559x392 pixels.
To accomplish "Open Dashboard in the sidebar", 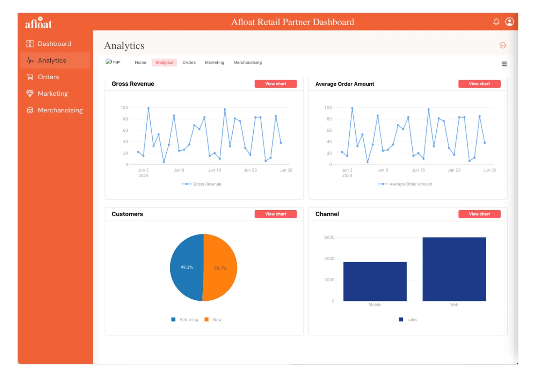I will (x=55, y=44).
